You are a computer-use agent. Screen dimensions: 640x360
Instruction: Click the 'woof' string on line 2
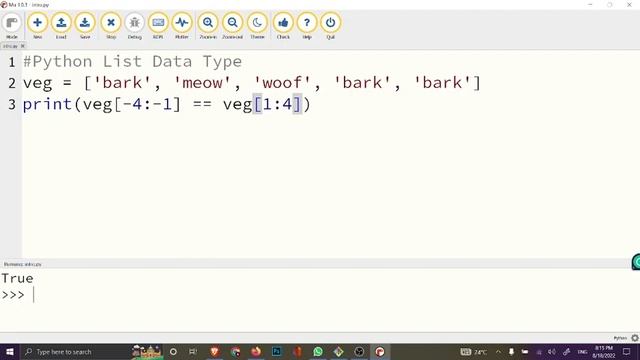[282, 83]
